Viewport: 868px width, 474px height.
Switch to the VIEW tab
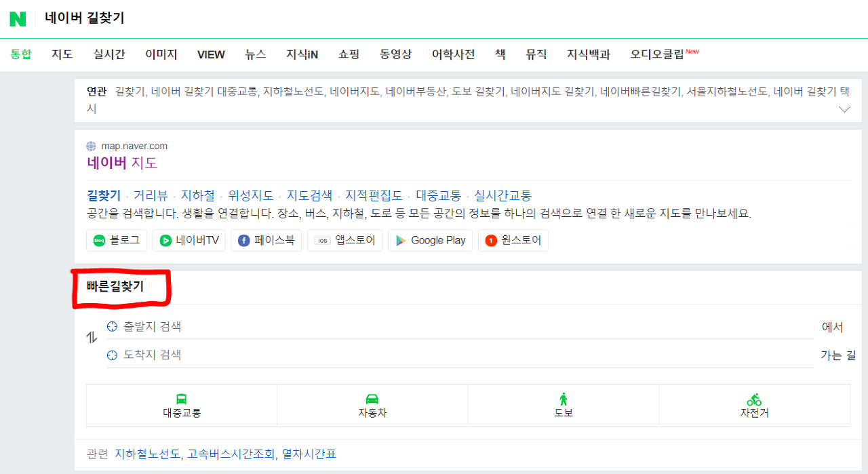click(x=211, y=54)
